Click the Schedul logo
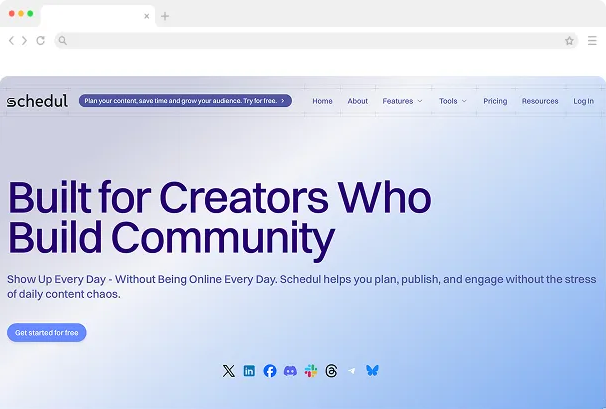This screenshot has height=409, width=606. tap(37, 101)
